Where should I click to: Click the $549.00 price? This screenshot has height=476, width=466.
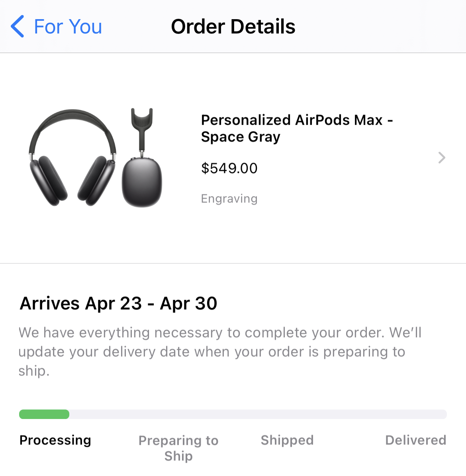[229, 168]
